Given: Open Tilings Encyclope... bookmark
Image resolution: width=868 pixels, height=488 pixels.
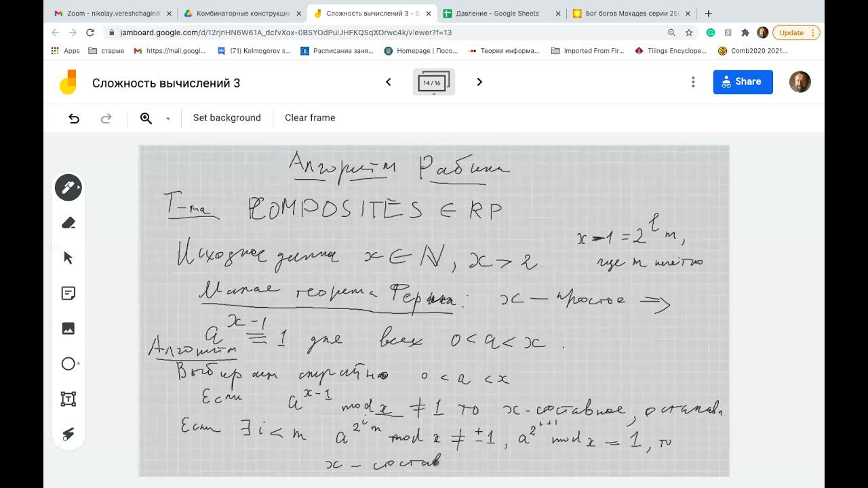Looking at the screenshot, I should (671, 51).
